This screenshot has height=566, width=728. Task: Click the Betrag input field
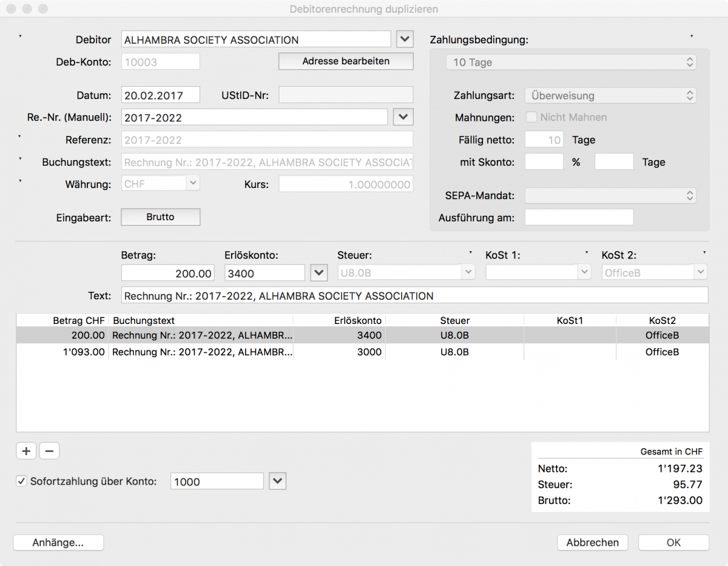pyautogui.click(x=167, y=273)
